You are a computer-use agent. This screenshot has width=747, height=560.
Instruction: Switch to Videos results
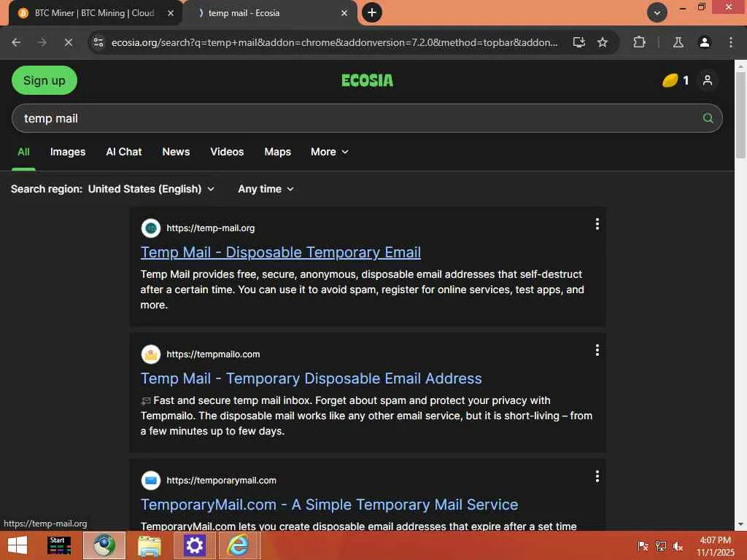point(227,152)
